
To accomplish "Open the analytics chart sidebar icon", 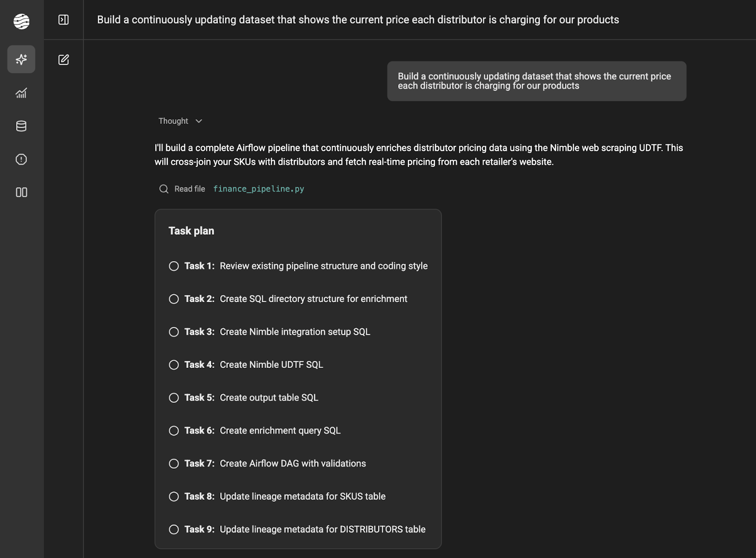I will (21, 93).
